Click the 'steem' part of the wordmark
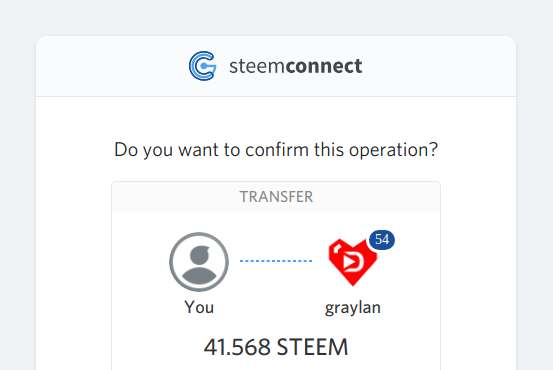Viewport: 553px width, 370px height. click(257, 66)
